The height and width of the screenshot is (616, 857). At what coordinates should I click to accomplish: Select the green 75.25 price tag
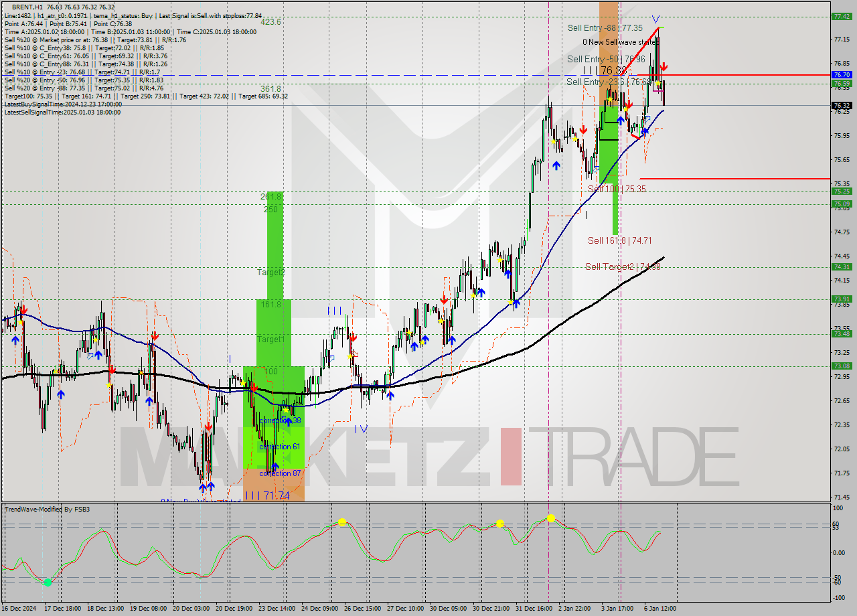841,191
